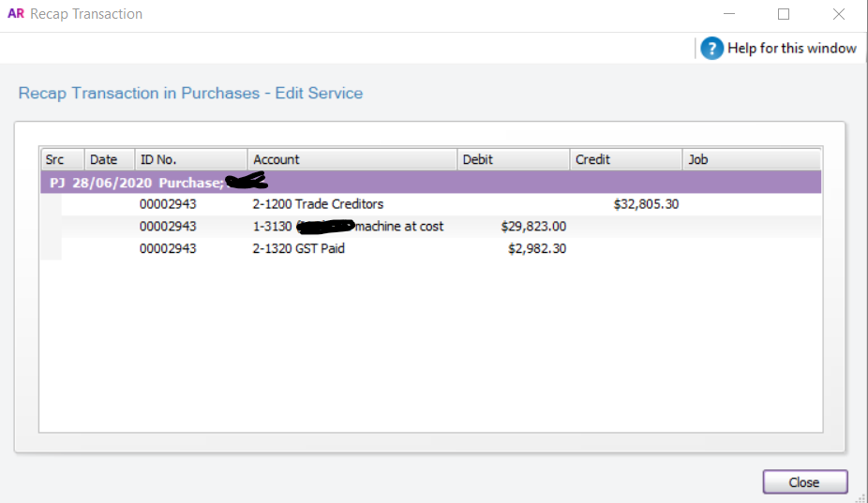Click the Account column header
The width and height of the screenshot is (868, 503).
[x=352, y=159]
